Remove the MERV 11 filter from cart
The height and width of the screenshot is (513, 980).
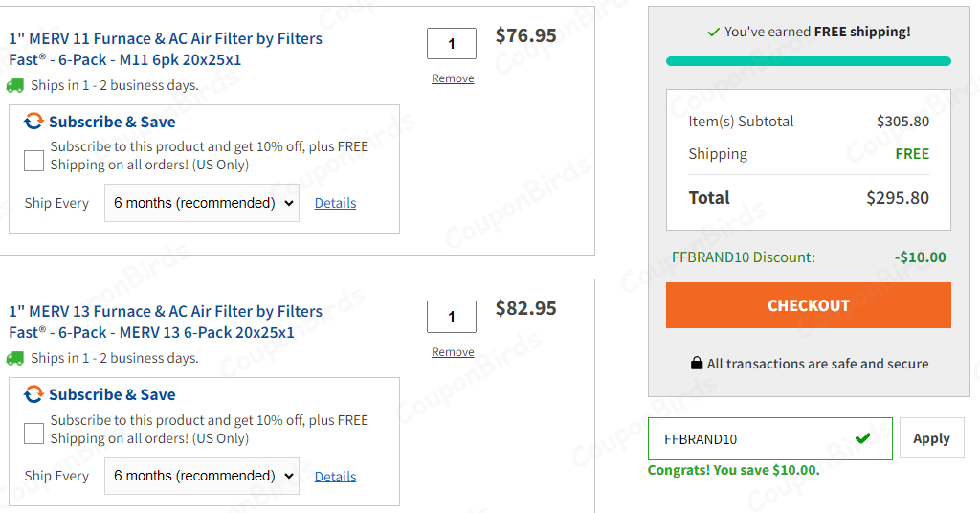tap(453, 78)
